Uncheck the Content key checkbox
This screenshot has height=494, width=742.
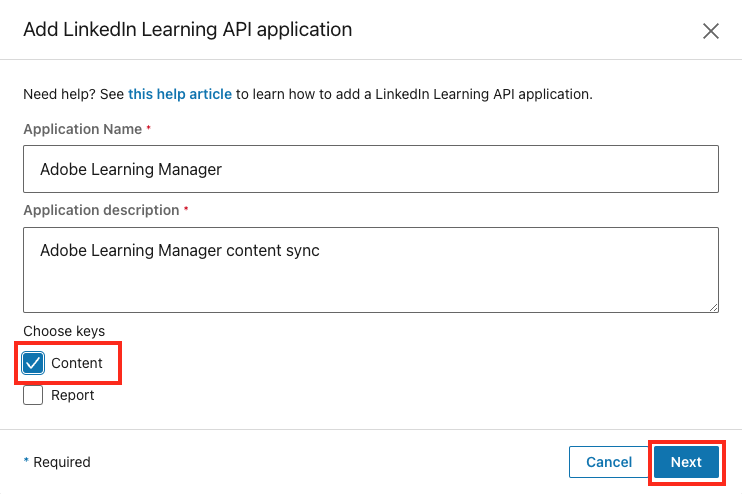(x=33, y=363)
